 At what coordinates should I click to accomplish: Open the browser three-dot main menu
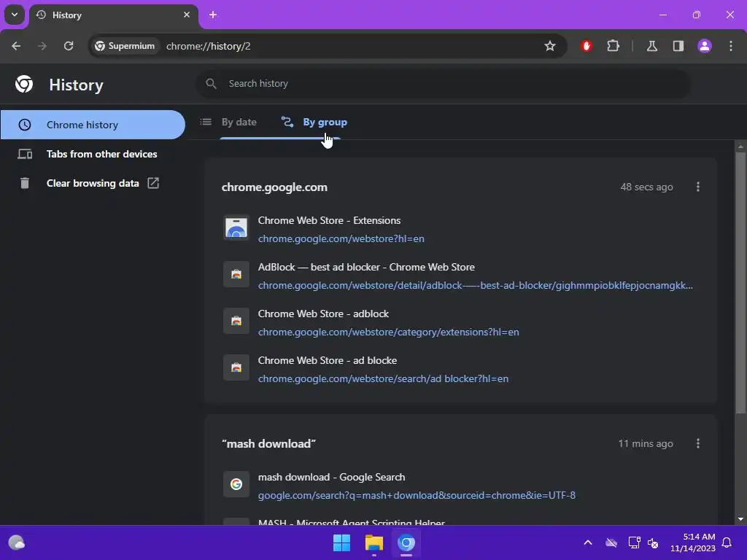click(731, 46)
